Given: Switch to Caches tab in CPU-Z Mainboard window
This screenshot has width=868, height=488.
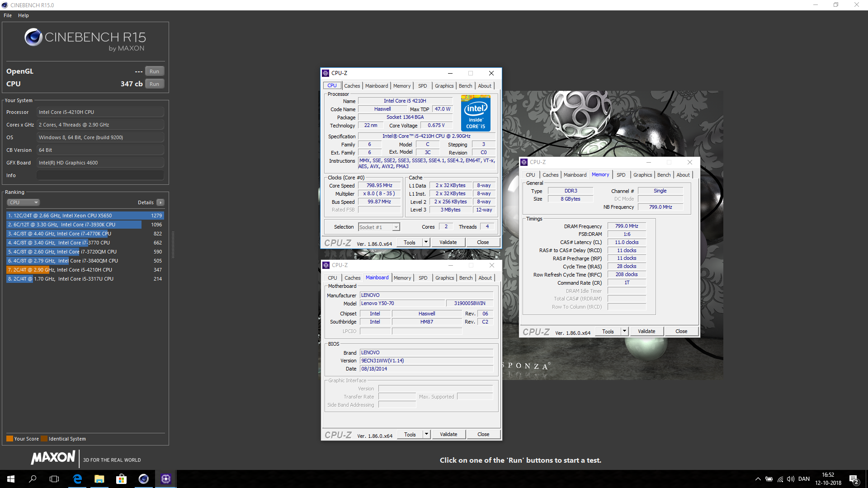Looking at the screenshot, I should (352, 278).
